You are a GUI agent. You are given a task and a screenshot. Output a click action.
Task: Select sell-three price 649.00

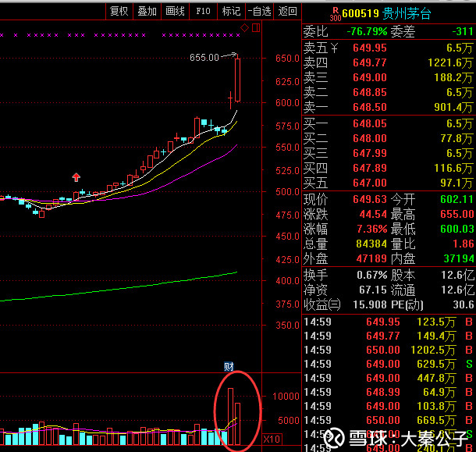370,77
